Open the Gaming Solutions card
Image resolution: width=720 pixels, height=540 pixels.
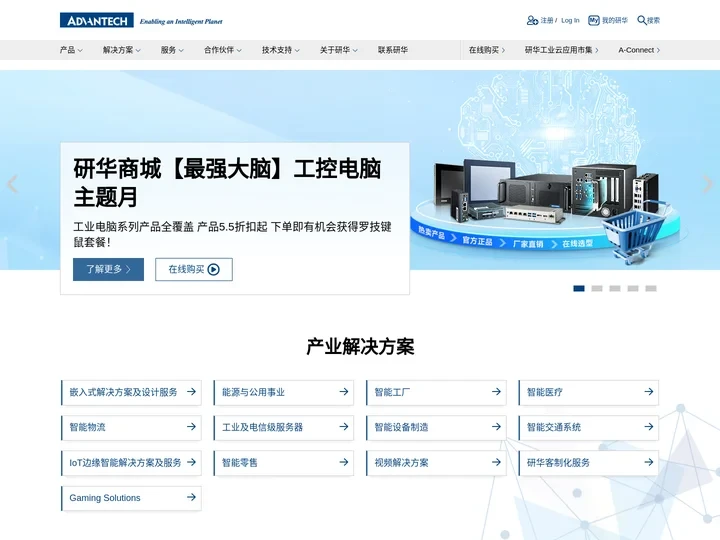[131, 498]
